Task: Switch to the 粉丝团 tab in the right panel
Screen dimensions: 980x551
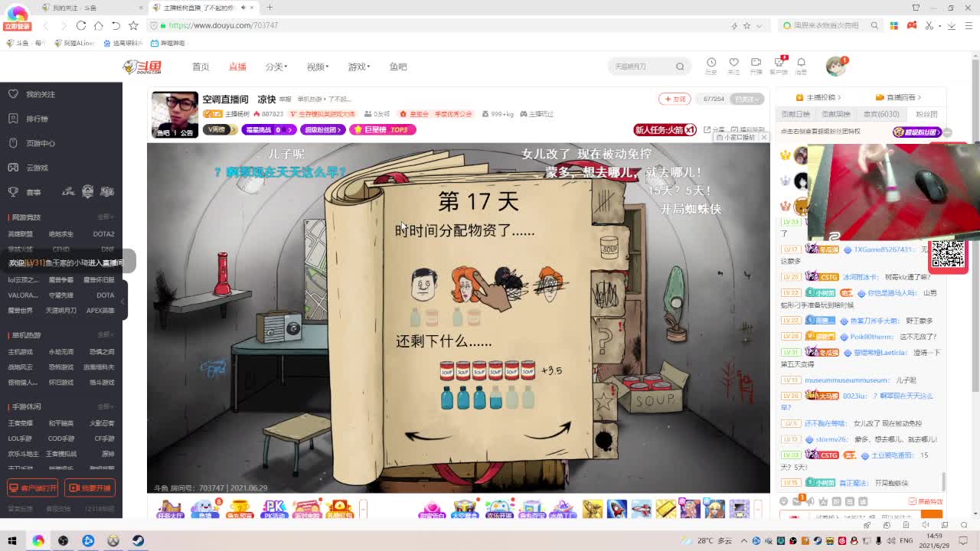Action: tap(926, 114)
